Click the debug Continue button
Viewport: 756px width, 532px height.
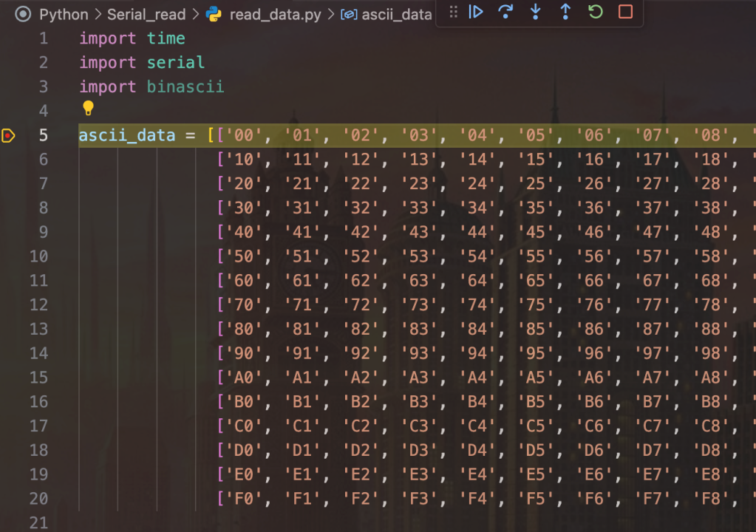click(475, 12)
